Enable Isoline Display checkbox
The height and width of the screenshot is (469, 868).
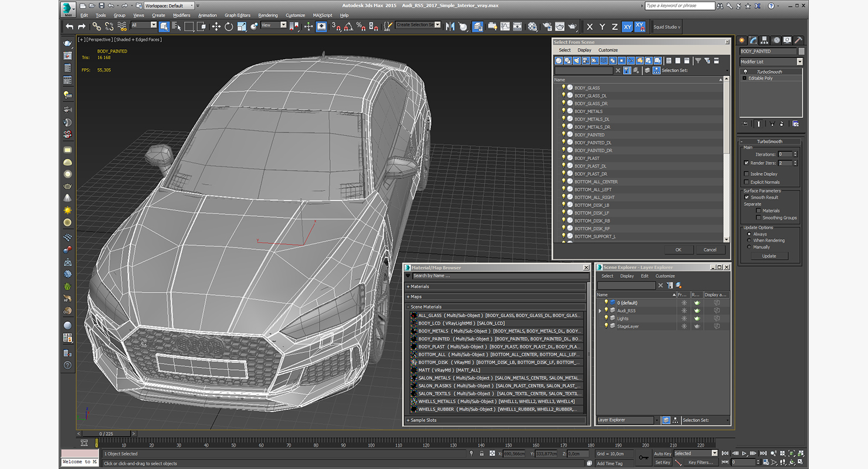(x=746, y=174)
